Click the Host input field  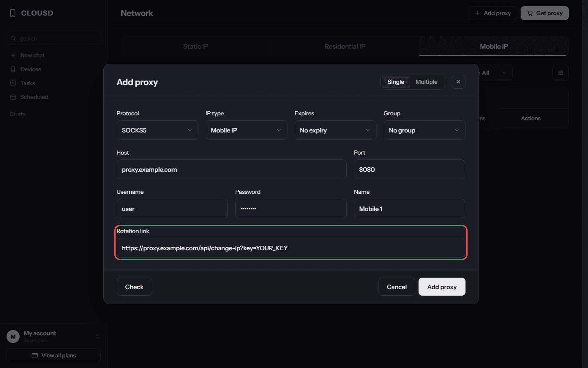232,169
